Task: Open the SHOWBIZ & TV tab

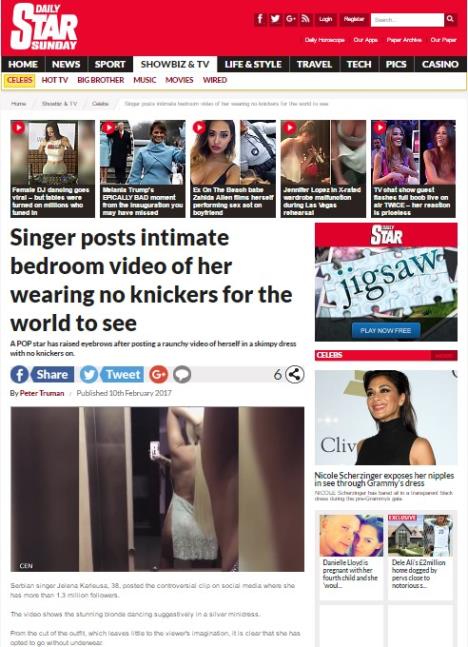Action: pos(175,64)
